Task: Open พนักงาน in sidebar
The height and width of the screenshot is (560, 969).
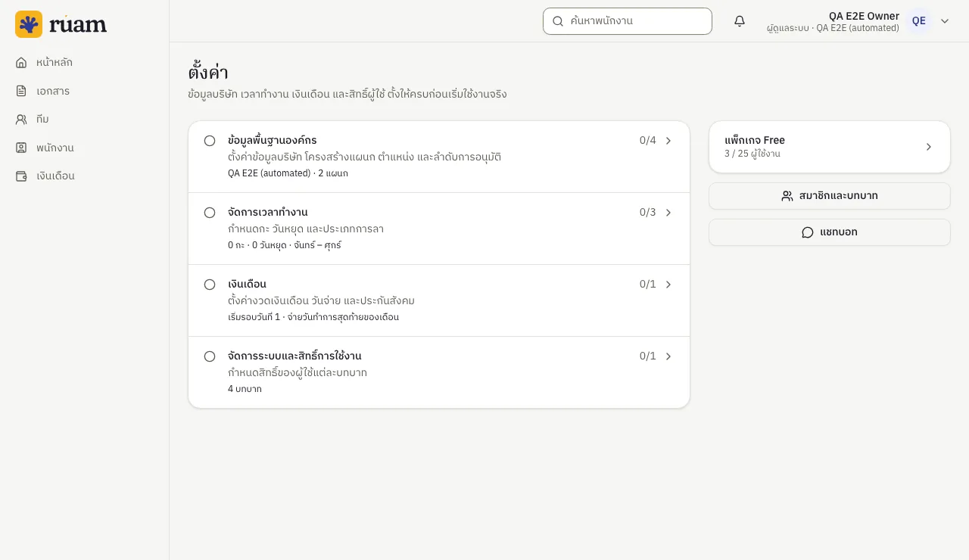Action: coord(55,148)
